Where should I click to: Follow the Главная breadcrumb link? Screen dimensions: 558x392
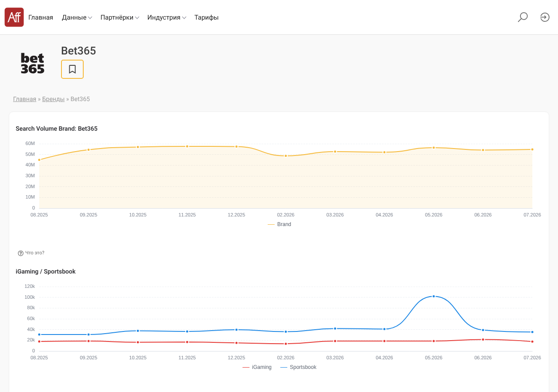point(24,99)
